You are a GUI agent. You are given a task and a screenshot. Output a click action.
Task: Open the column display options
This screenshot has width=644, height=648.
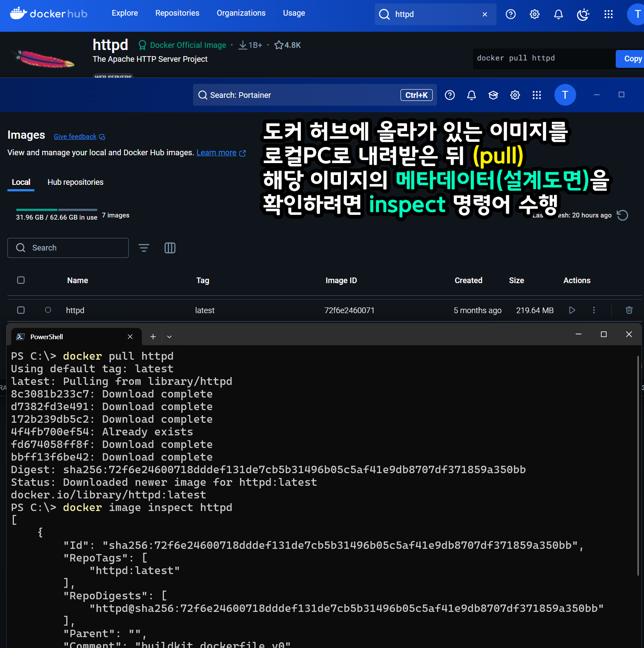pyautogui.click(x=170, y=248)
